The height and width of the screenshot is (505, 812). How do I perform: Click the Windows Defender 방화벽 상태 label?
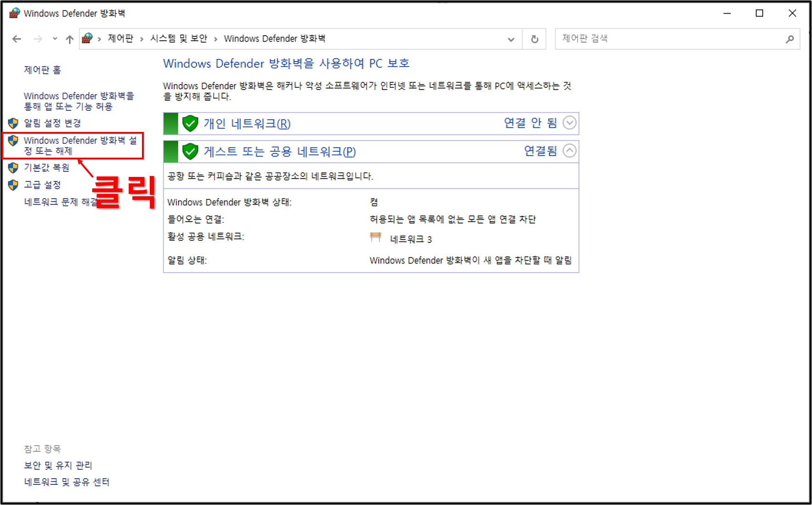[230, 202]
